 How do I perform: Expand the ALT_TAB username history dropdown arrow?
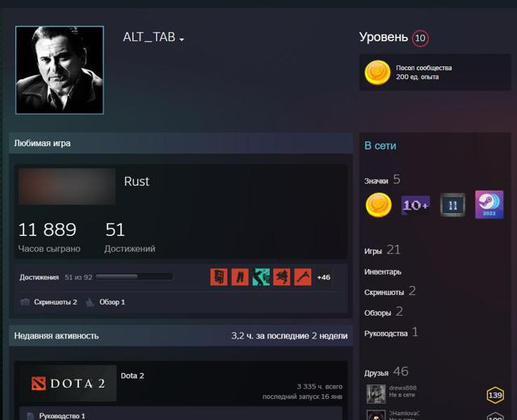182,40
